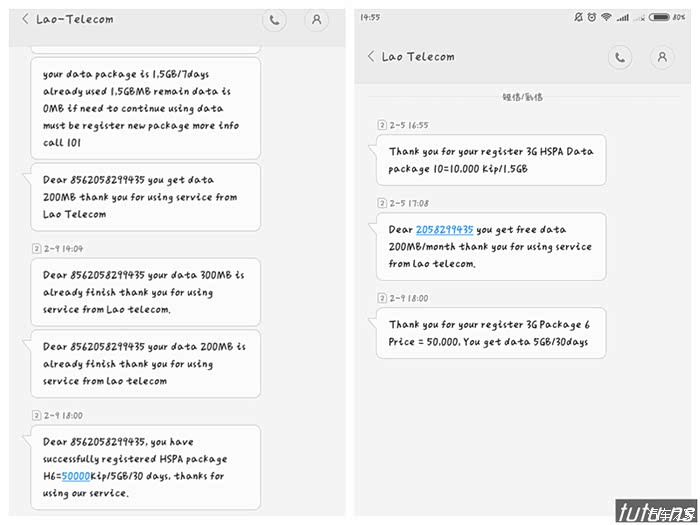Tap timestamp 2-5 16:55
The height and width of the screenshot is (525, 700).
coord(409,125)
